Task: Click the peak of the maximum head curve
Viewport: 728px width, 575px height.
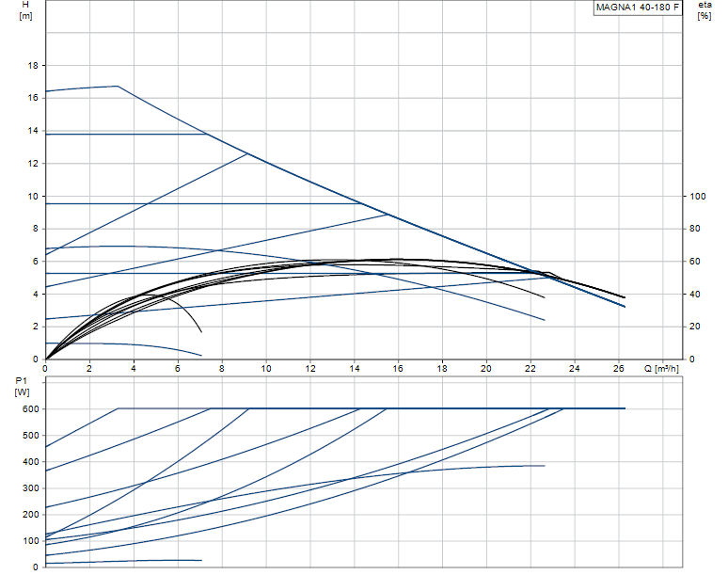Action: click(118, 86)
